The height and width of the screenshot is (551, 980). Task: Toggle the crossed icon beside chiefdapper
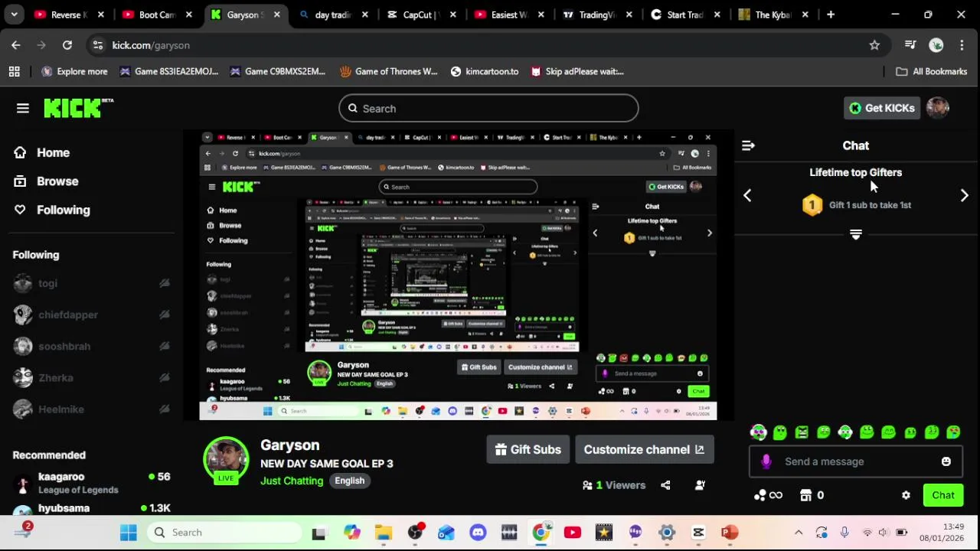click(164, 315)
